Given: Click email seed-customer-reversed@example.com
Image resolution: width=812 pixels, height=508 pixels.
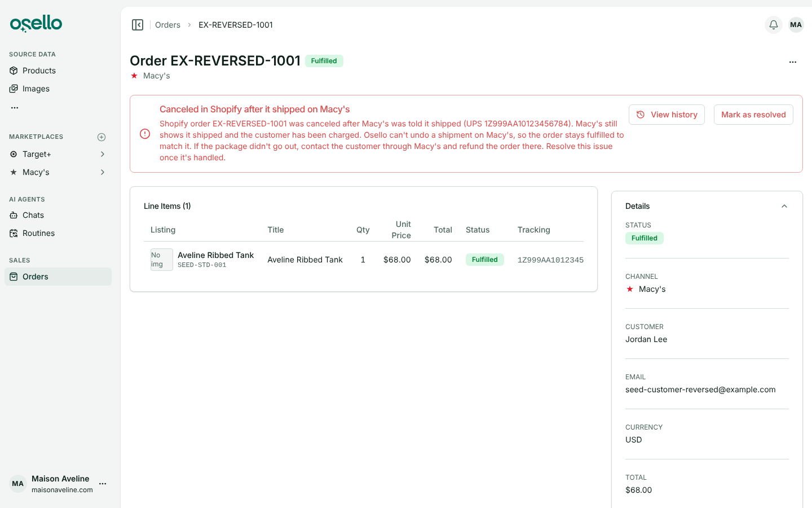Looking at the screenshot, I should [700, 389].
